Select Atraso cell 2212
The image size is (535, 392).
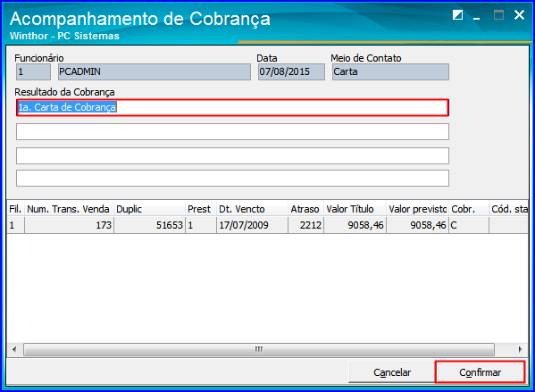(x=305, y=225)
